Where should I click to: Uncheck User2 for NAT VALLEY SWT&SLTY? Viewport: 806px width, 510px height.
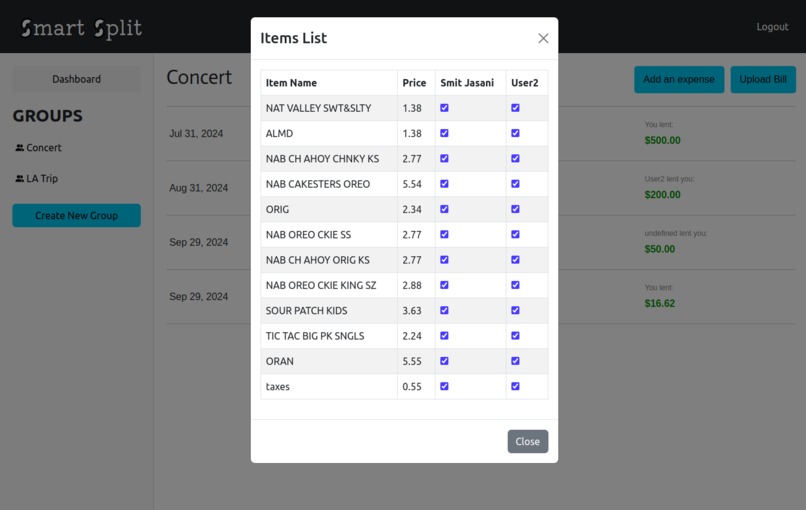(516, 108)
